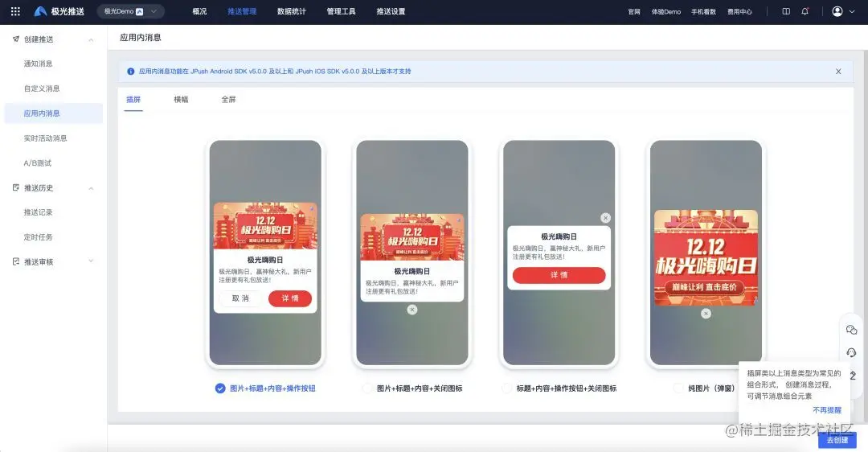This screenshot has height=452, width=868.
Task: Open the app grid launcher icon
Action: 15,11
